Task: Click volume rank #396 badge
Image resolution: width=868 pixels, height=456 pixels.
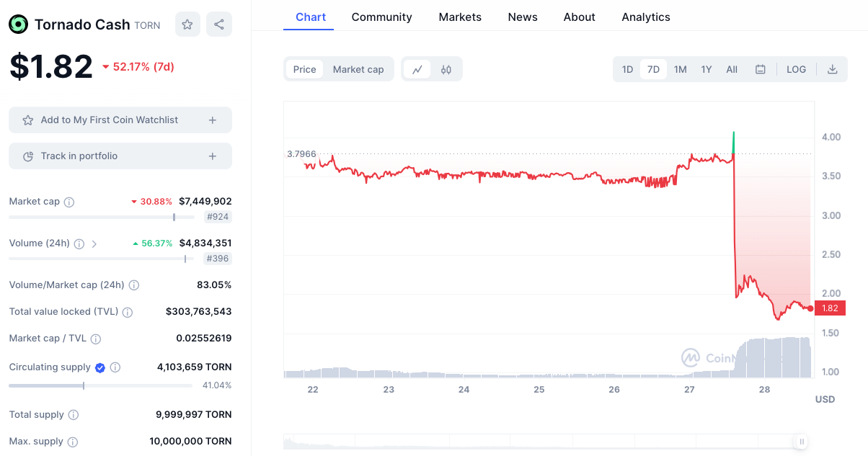Action: 217,259
